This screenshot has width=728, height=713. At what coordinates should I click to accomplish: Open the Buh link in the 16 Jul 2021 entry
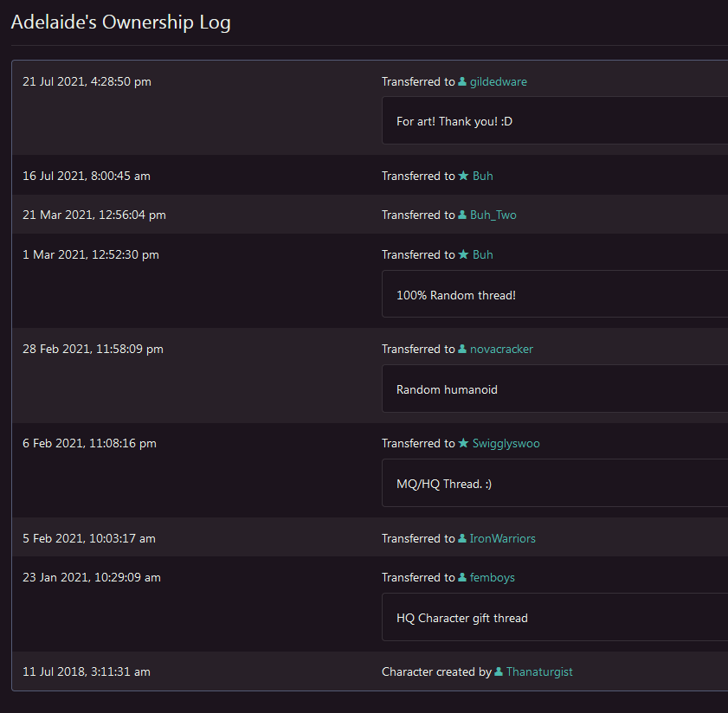pos(482,176)
